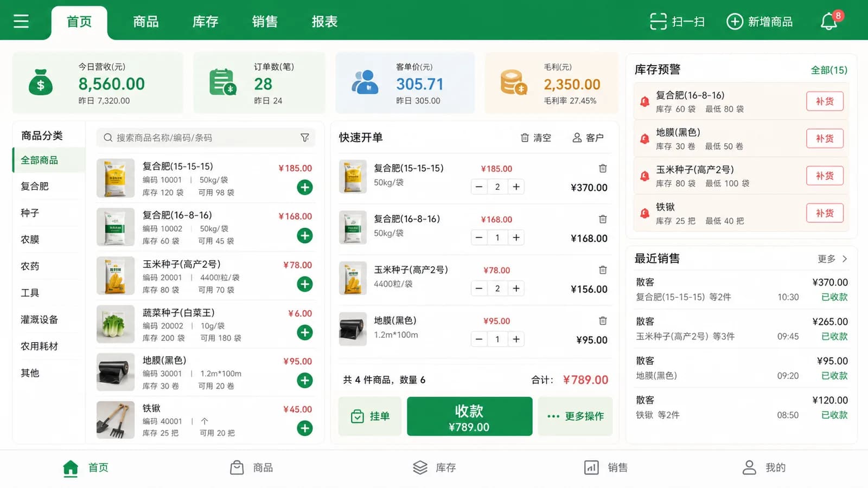Viewport: 868px width, 488px height.
Task: Switch to the 商品 top tab
Action: click(x=146, y=21)
